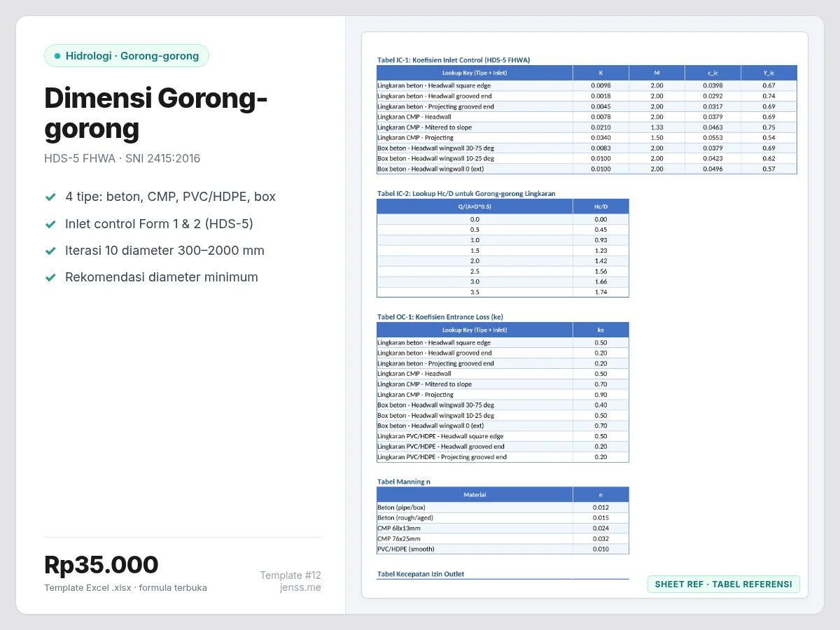Click 'Box beton - Headwall wingwall 0 (ext)' in OC-1
This screenshot has width=840, height=630.
[x=430, y=426]
